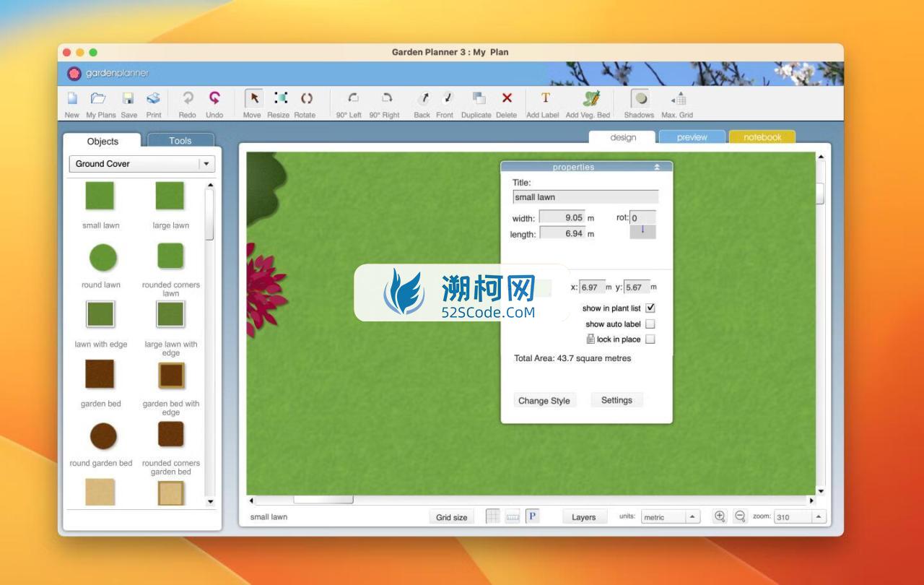Switch to the Objects tab
This screenshot has width=924, height=585.
[103, 141]
